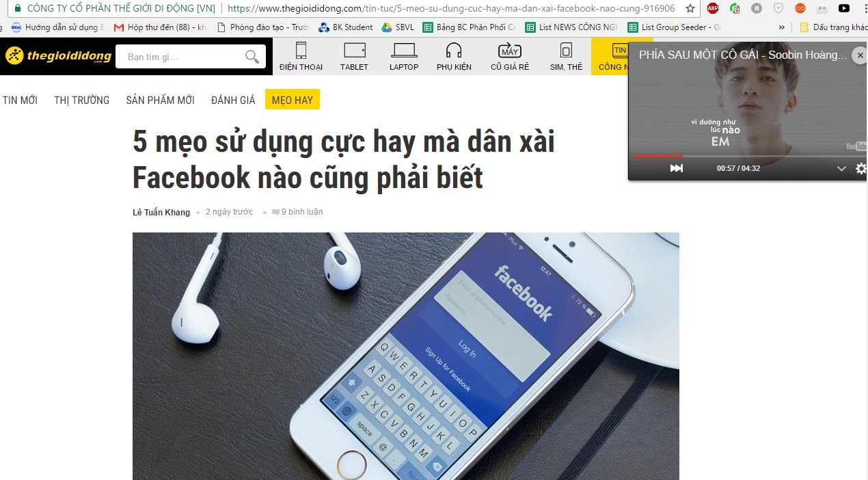Viewport: 868px width, 480px height.
Task: Open the 9 bình luận comments link
Action: pos(297,212)
